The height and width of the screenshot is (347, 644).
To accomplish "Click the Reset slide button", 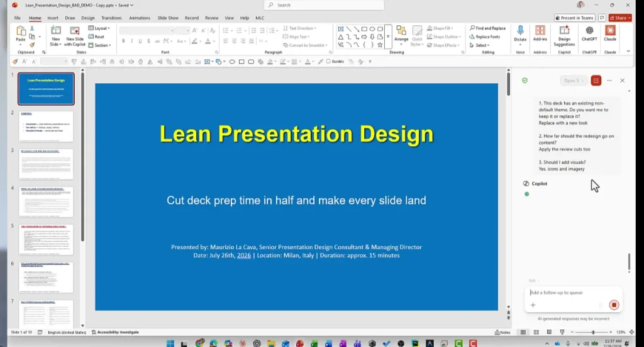I will 96,37.
